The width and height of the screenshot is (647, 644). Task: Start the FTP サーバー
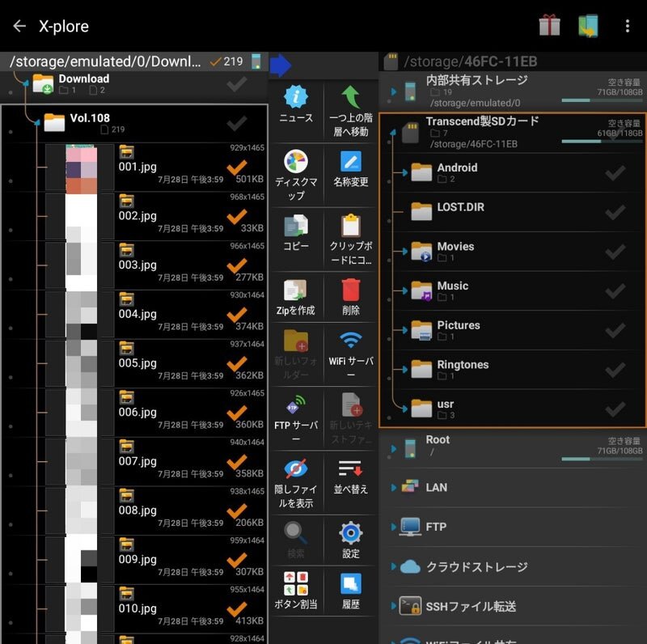tap(296, 405)
